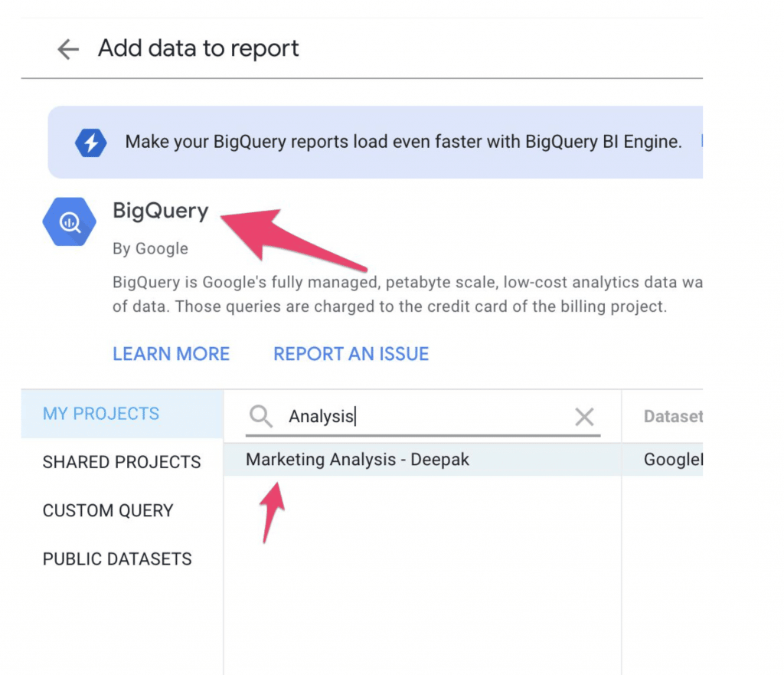
Task: Open the LEARN MORE link
Action: [171, 354]
